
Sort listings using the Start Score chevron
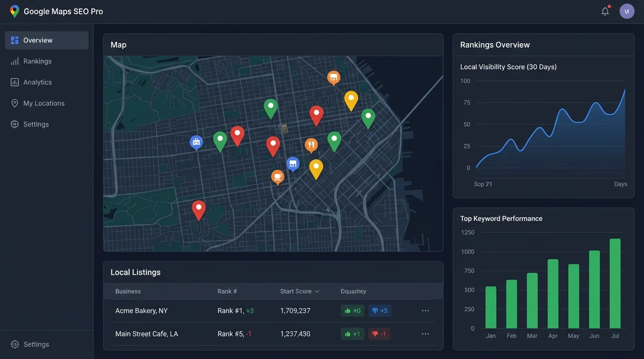click(x=317, y=291)
